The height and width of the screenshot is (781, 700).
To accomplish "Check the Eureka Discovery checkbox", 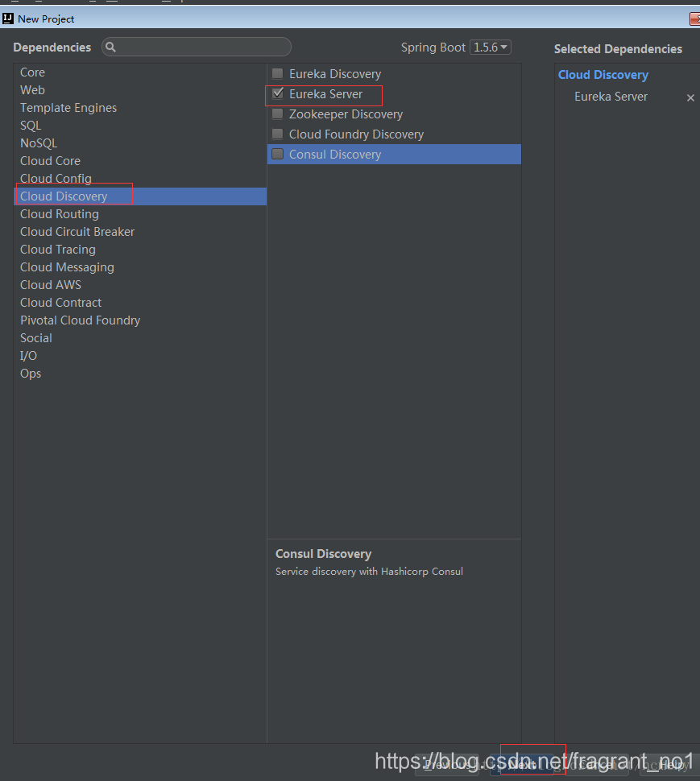I will coord(278,74).
